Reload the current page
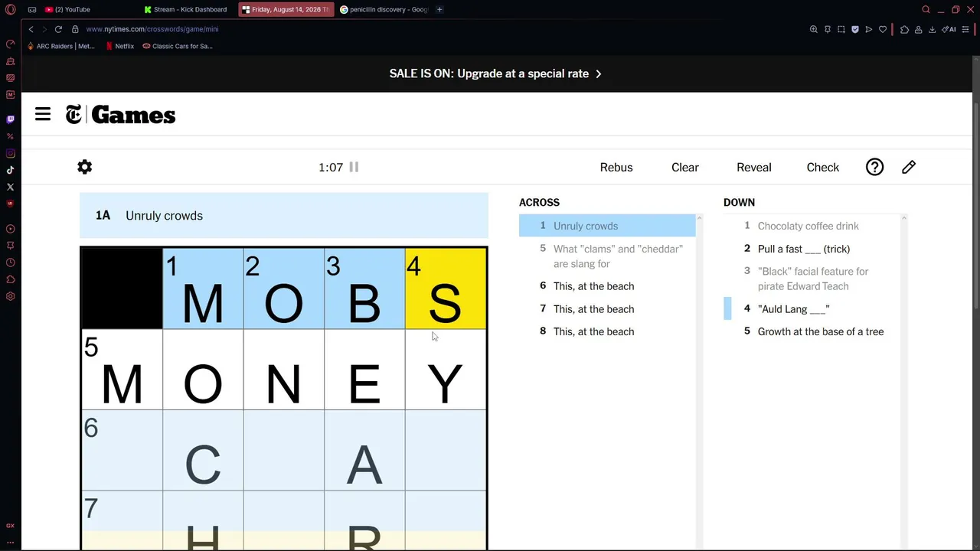Image resolution: width=980 pixels, height=551 pixels. [x=58, y=29]
